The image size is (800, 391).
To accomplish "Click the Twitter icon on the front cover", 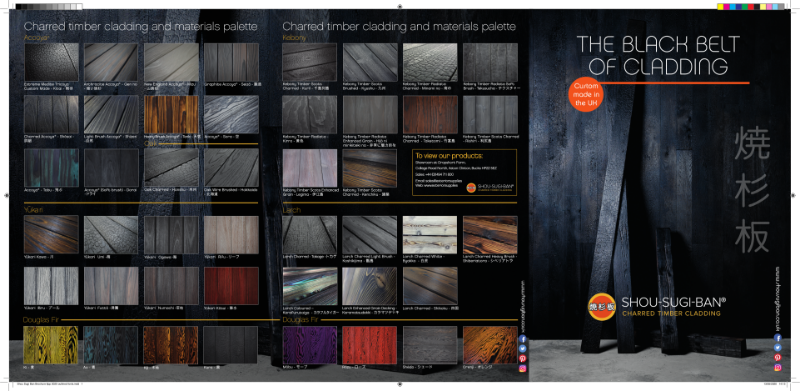I will (778, 348).
